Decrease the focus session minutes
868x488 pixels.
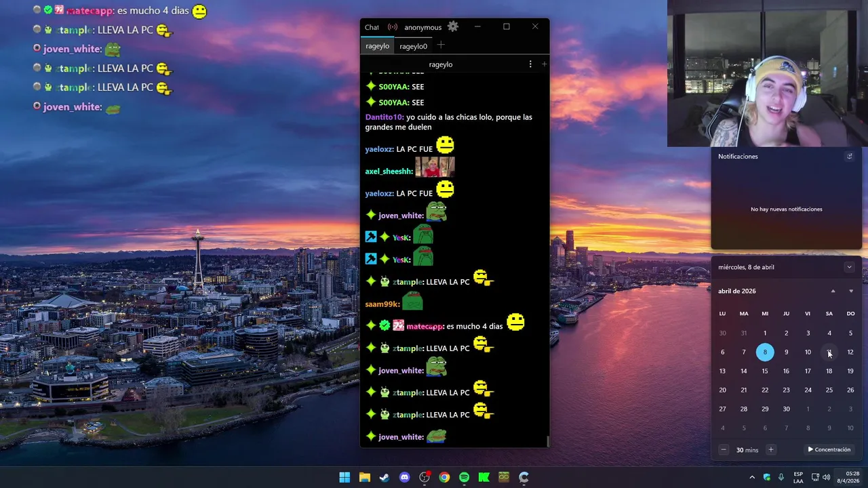pos(724,449)
